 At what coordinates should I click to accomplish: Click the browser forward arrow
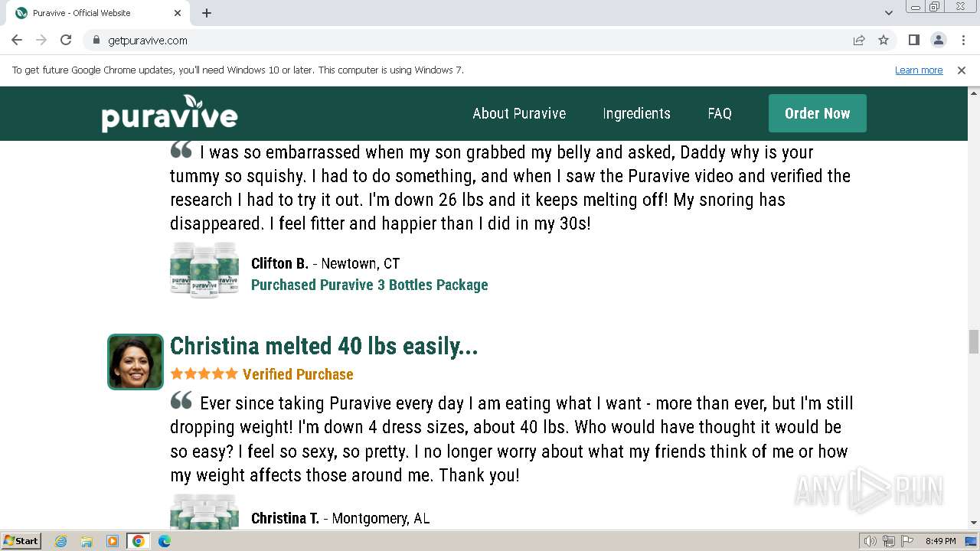[41, 40]
